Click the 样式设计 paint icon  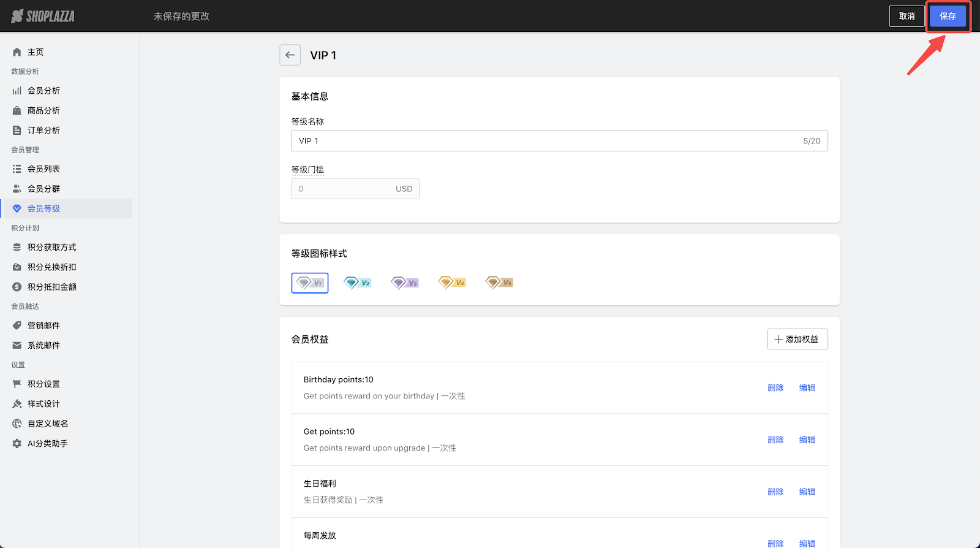point(17,404)
